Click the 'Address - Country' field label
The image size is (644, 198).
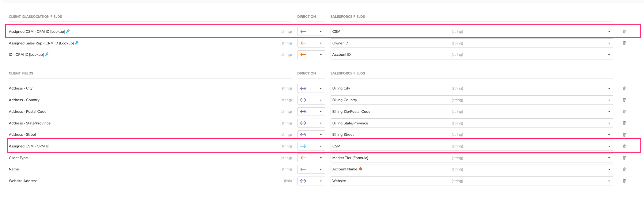[24, 100]
